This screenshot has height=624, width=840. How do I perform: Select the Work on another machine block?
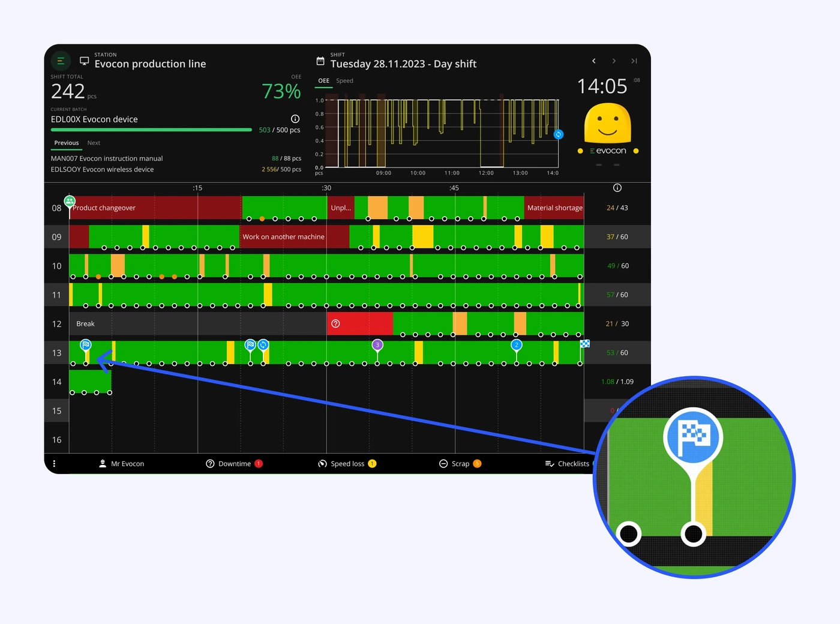pos(294,236)
